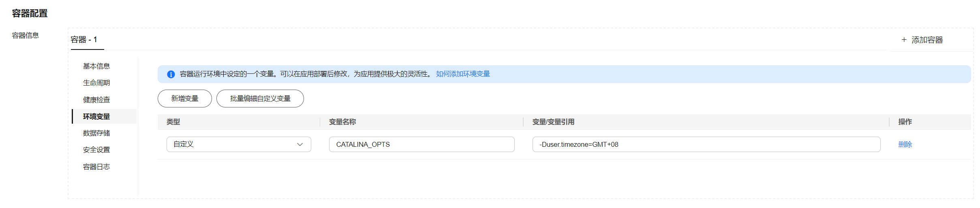The image size is (980, 208).
Task: Open the 如何添加环境变量 help link
Action: (x=463, y=74)
